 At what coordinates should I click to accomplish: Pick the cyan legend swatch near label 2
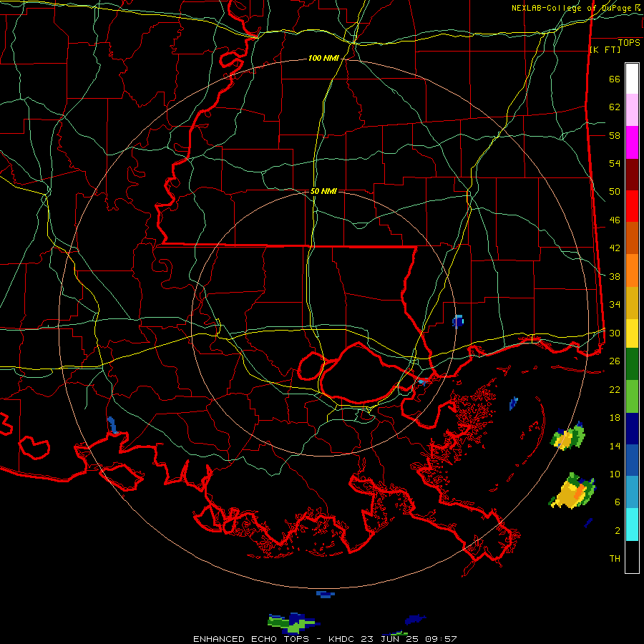(x=632, y=525)
